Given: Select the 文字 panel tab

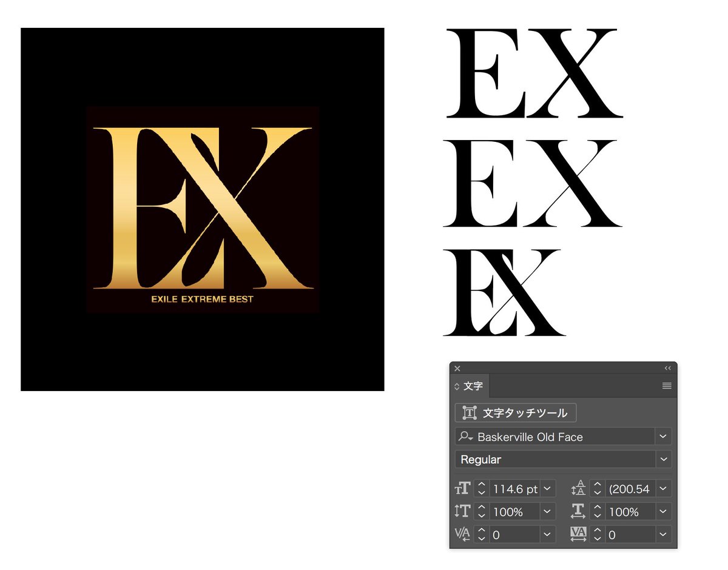Looking at the screenshot, I should coord(470,386).
